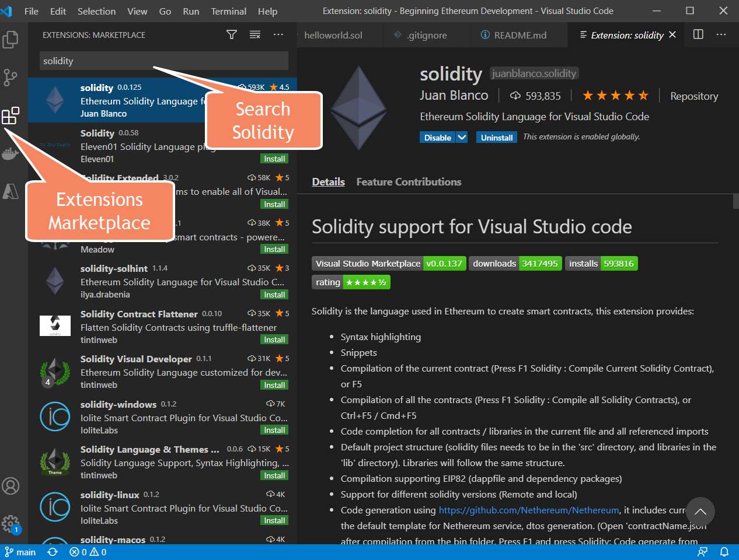Split the editor using the split icon
The width and height of the screenshot is (739, 560).
(698, 34)
